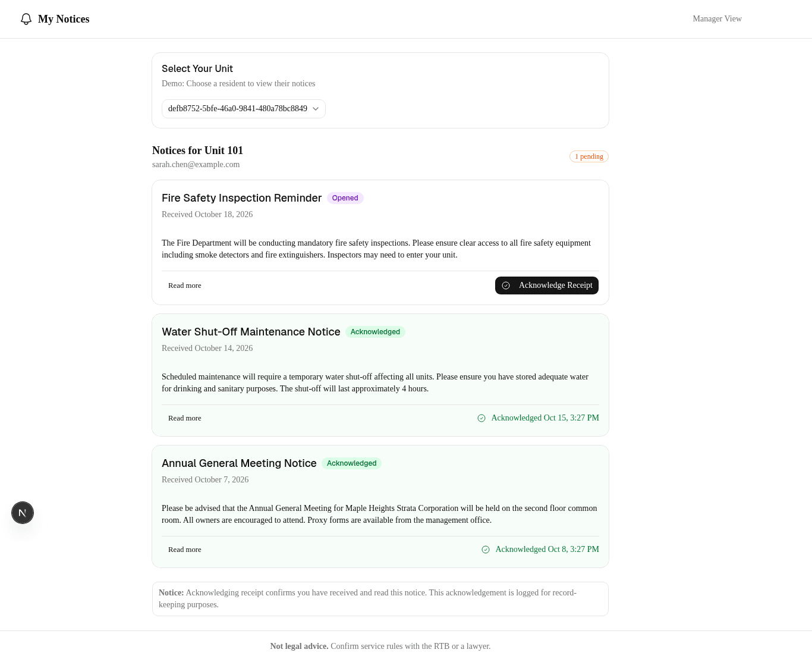Click Acknowledged badge on Annual General Meeting notice
This screenshot has width=812, height=662.
(351, 463)
